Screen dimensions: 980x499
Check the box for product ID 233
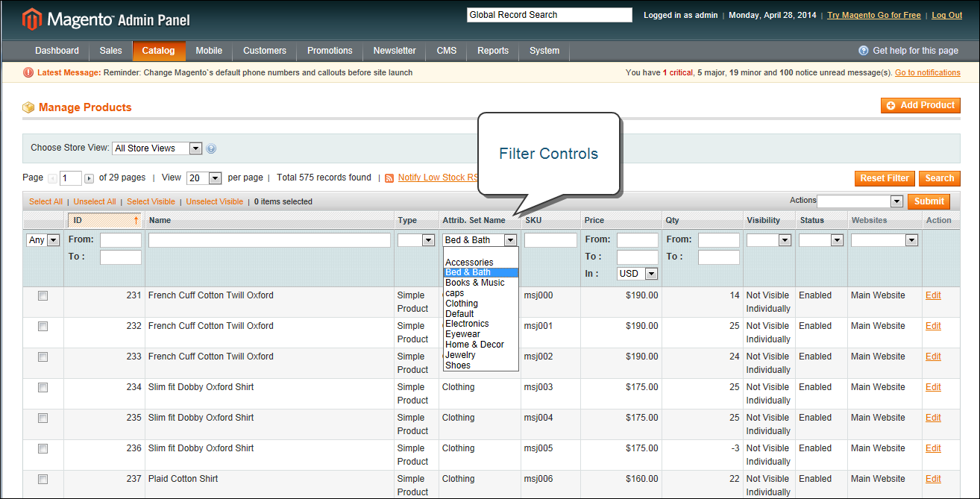[x=43, y=357]
